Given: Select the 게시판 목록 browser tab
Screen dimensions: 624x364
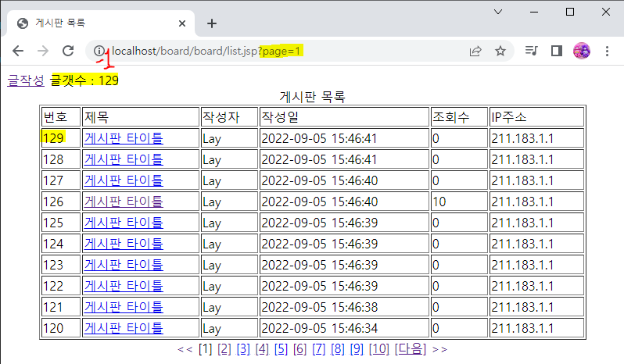Looking at the screenshot, I should 99,23.
